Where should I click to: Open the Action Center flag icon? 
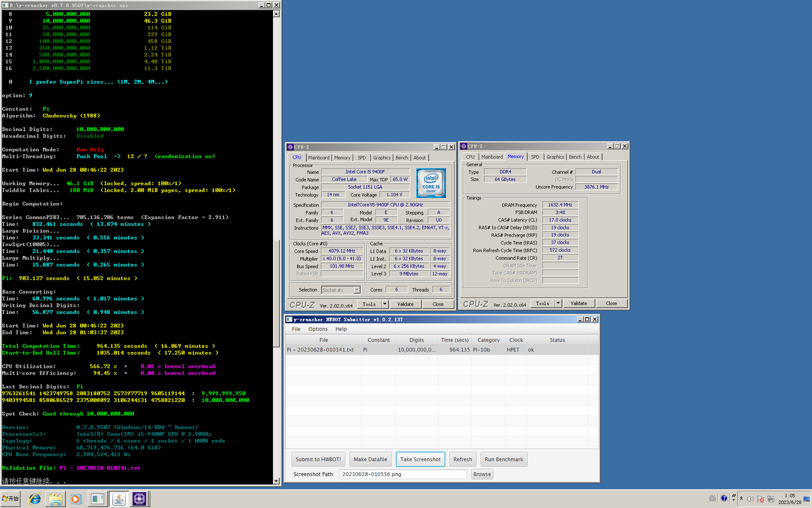pos(760,499)
